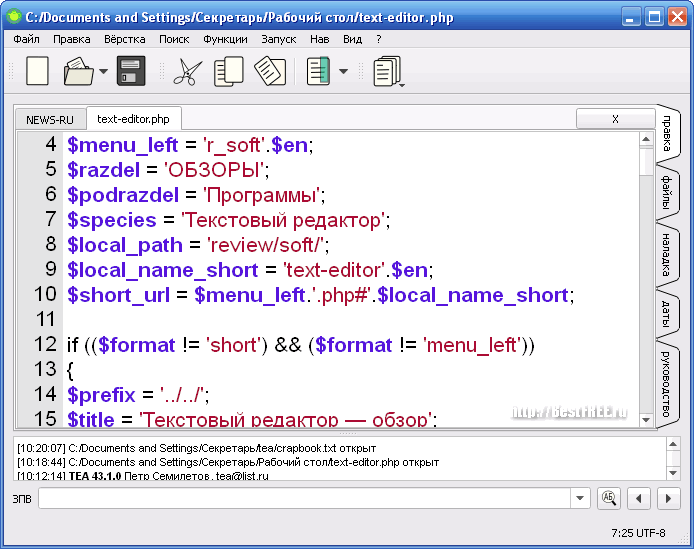The height and width of the screenshot is (549, 694).
Task: Click crapbook.txt log entry
Action: tap(197, 448)
